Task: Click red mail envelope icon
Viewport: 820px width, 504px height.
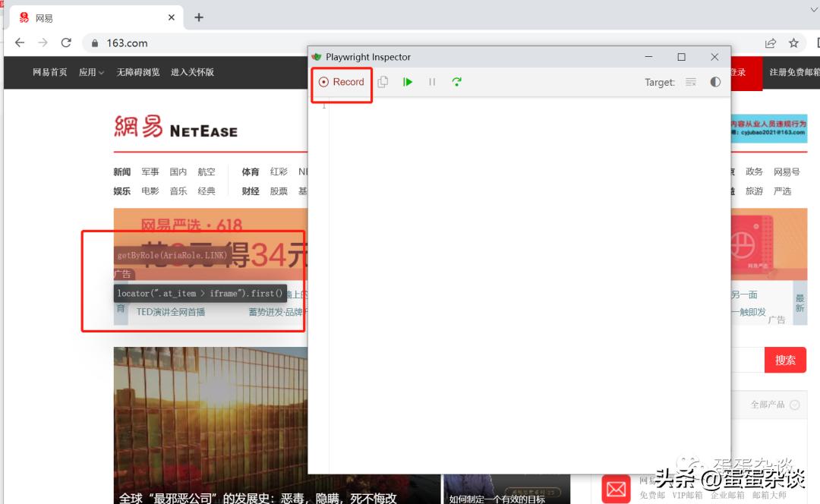Action: 616,489
